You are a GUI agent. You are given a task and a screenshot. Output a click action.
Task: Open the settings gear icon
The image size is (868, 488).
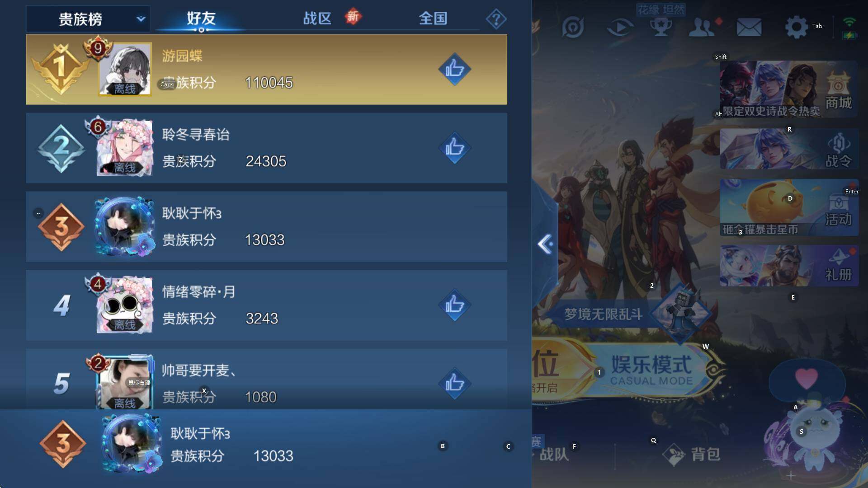click(x=796, y=27)
